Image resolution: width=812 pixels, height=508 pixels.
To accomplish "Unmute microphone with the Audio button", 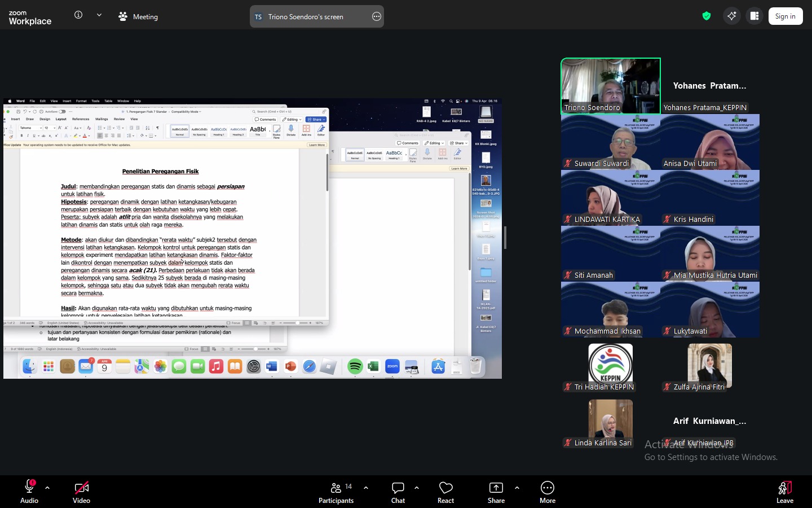I will (x=29, y=492).
